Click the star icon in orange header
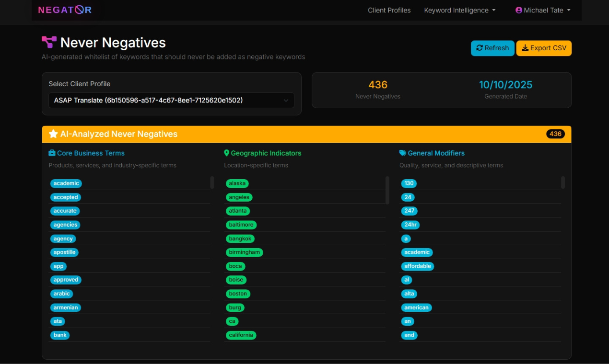This screenshot has width=609, height=364. coord(53,134)
